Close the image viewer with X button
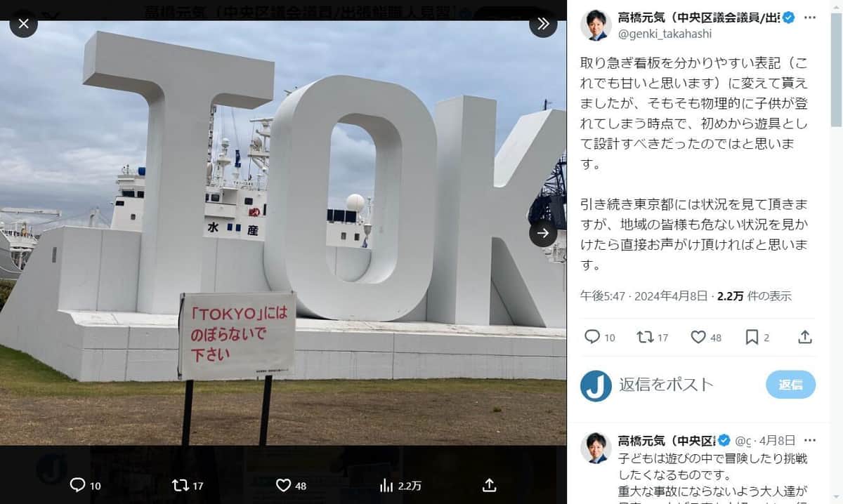 tap(23, 24)
